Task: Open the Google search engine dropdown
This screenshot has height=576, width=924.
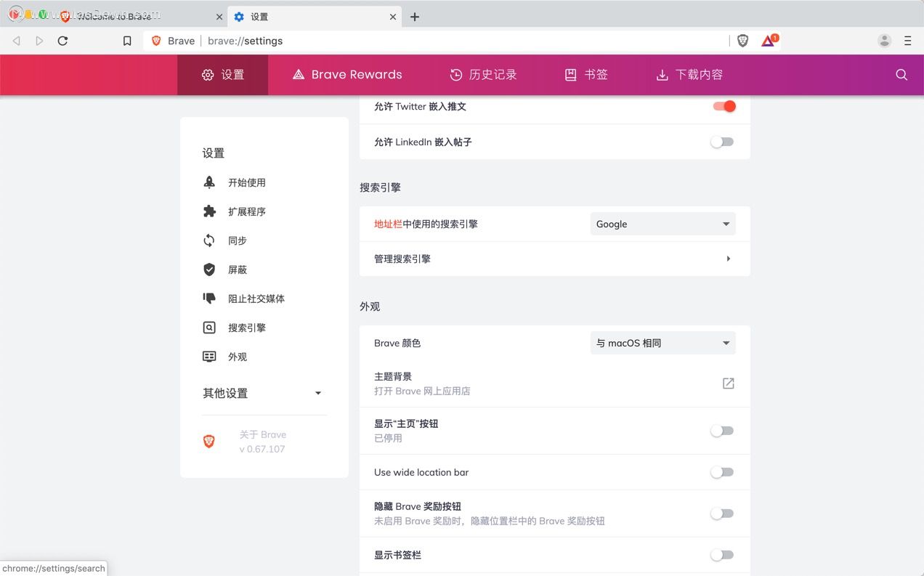Action: pyautogui.click(x=662, y=224)
